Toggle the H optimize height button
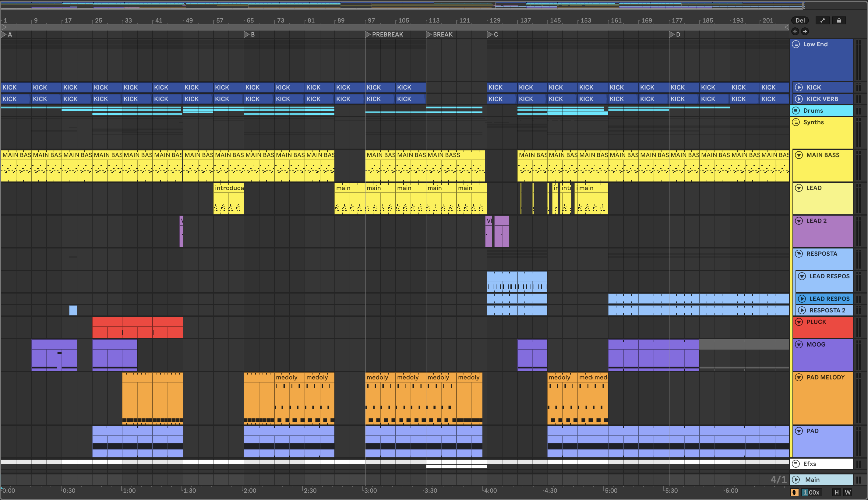This screenshot has width=868, height=500. (x=836, y=492)
